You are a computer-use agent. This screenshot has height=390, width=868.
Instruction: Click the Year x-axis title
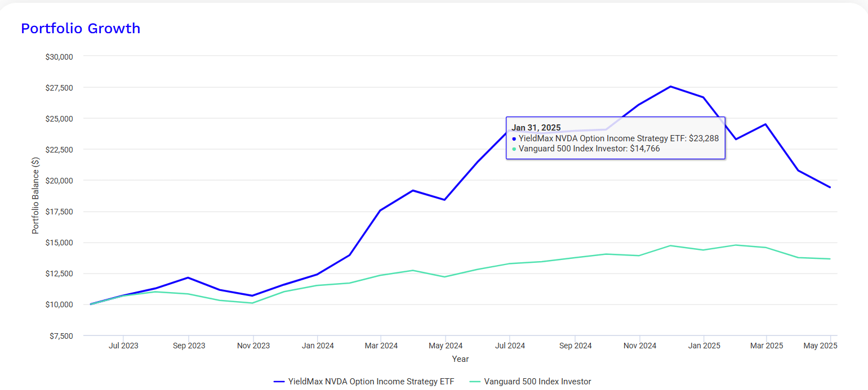pyautogui.click(x=460, y=358)
